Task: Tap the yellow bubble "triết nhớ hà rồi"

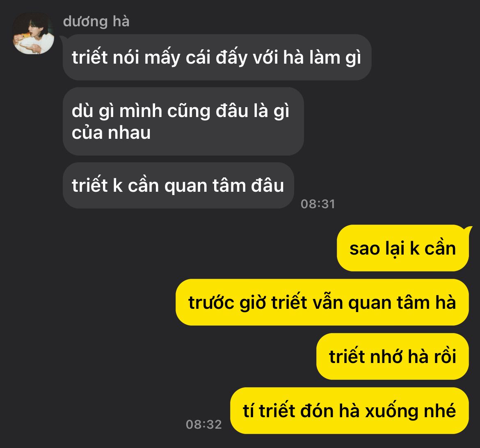Action: [393, 356]
